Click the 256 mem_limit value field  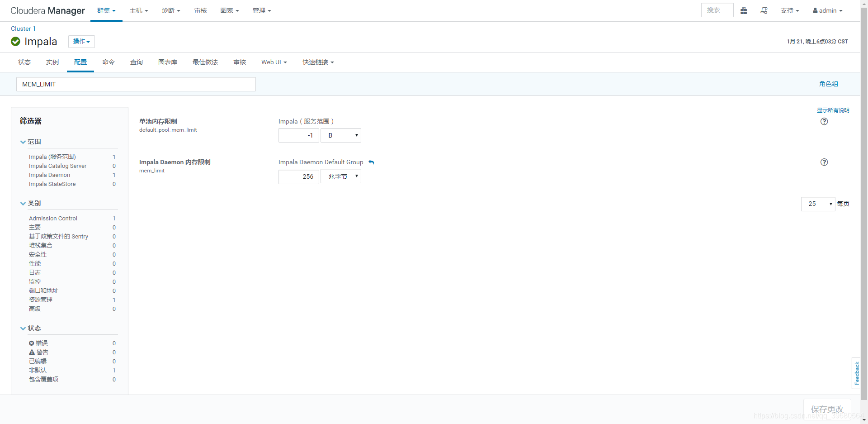pyautogui.click(x=299, y=176)
